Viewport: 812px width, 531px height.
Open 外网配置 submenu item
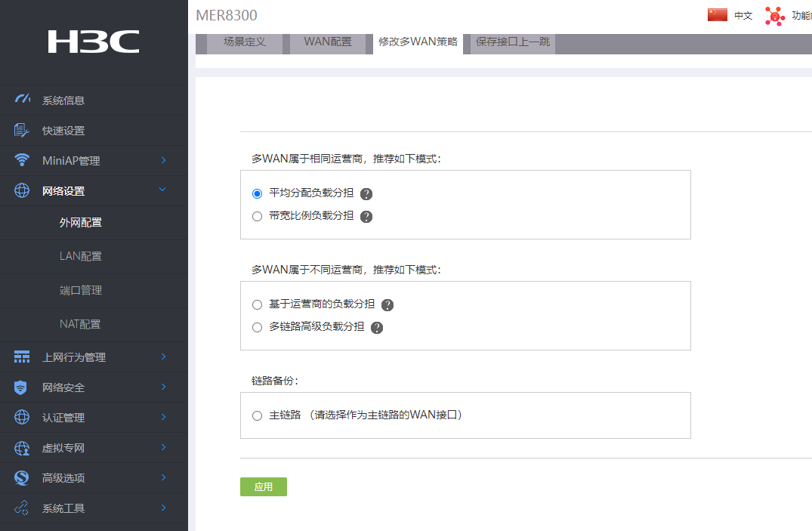(x=81, y=223)
